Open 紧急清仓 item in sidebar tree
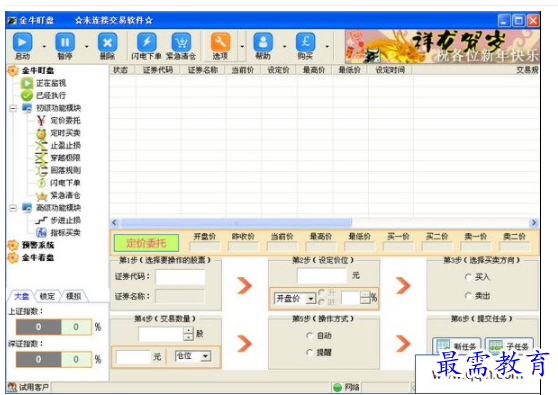 coord(65,195)
